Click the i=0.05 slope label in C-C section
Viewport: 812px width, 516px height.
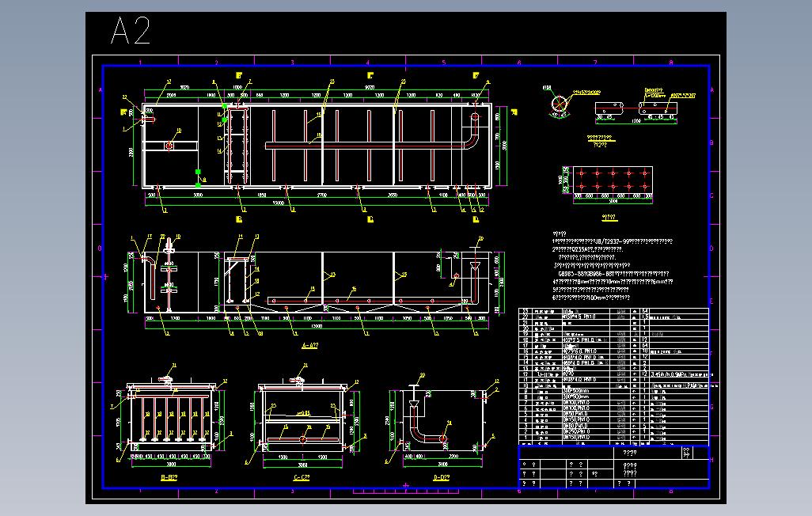tap(303, 413)
